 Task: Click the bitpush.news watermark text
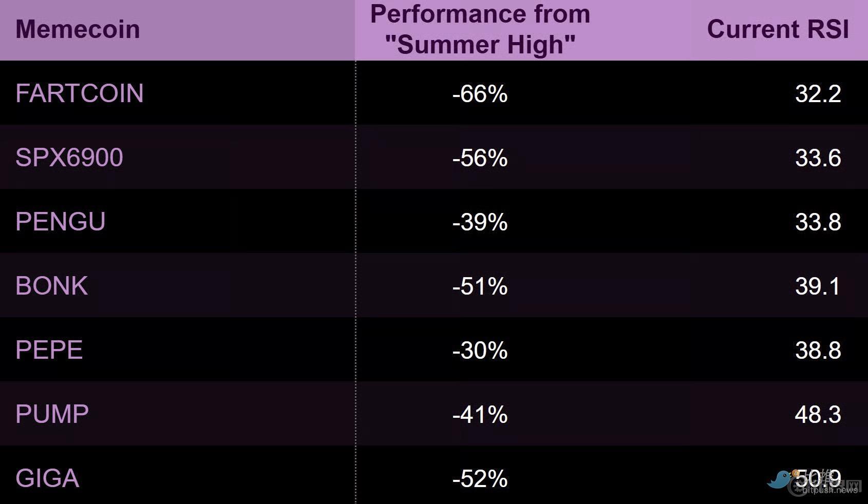829,490
